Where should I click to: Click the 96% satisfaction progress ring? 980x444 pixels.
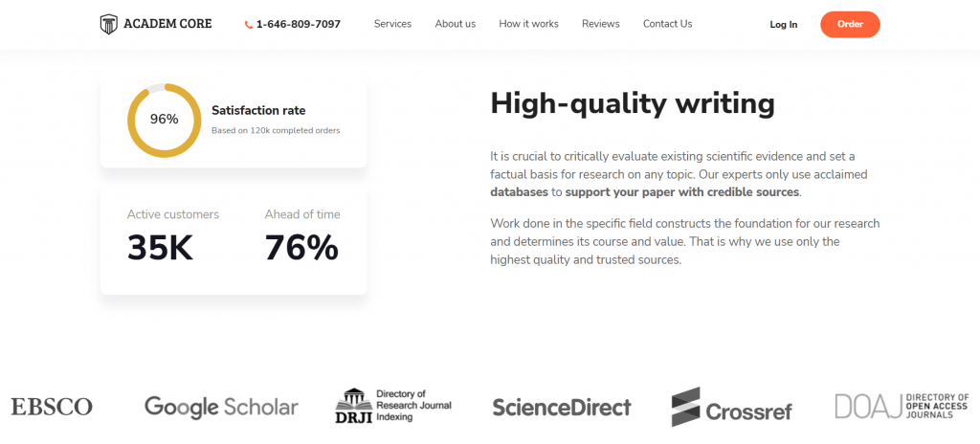click(x=165, y=120)
